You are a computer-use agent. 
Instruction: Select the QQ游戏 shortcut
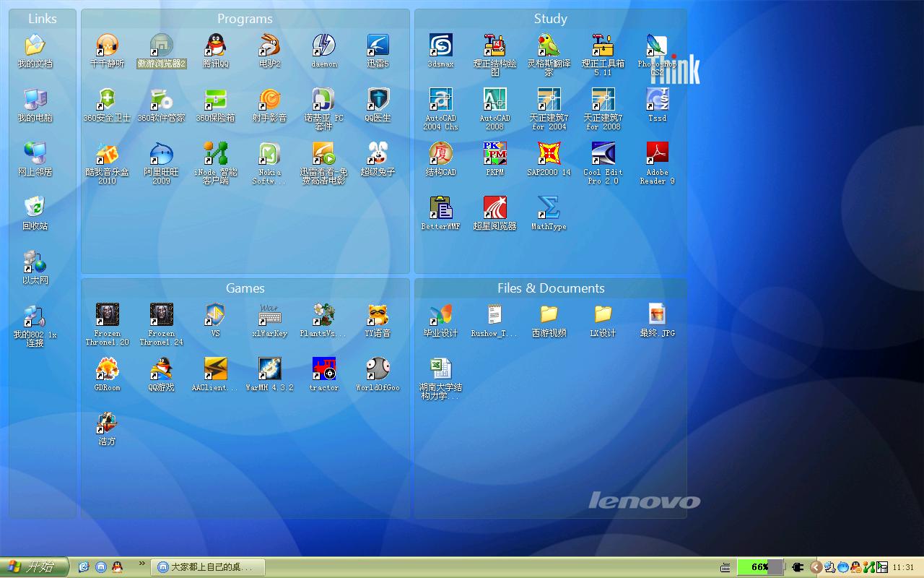(x=161, y=374)
